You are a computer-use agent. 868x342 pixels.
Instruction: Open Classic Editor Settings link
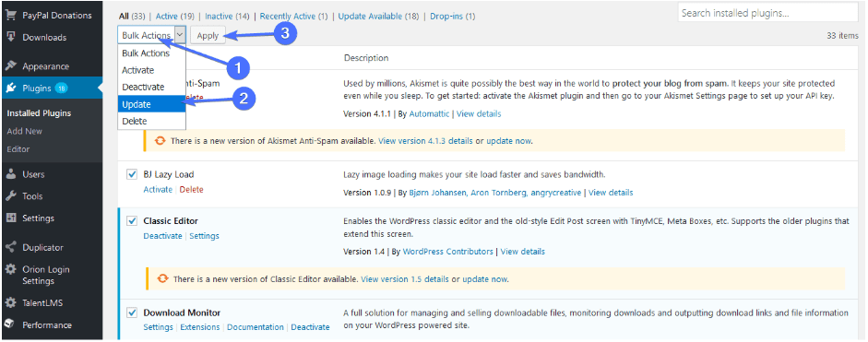(x=204, y=236)
